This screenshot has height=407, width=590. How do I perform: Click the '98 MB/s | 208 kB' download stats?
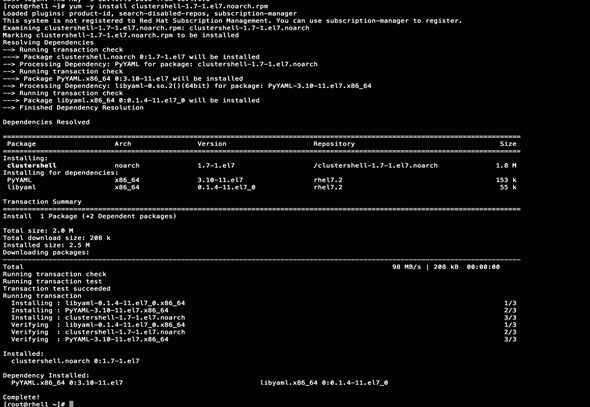425,267
